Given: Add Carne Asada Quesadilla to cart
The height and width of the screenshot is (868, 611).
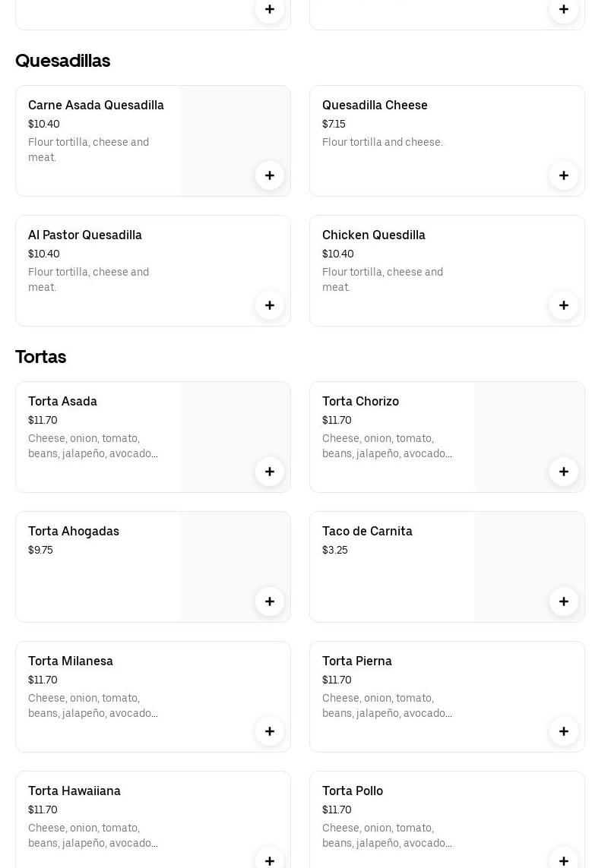Looking at the screenshot, I should click(270, 175).
